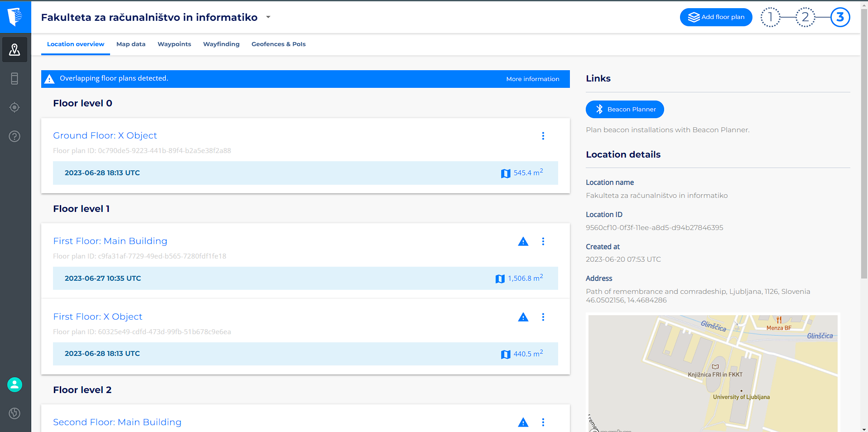Open options menu for Ground Floor: X Object
The image size is (868, 432).
[x=543, y=136]
